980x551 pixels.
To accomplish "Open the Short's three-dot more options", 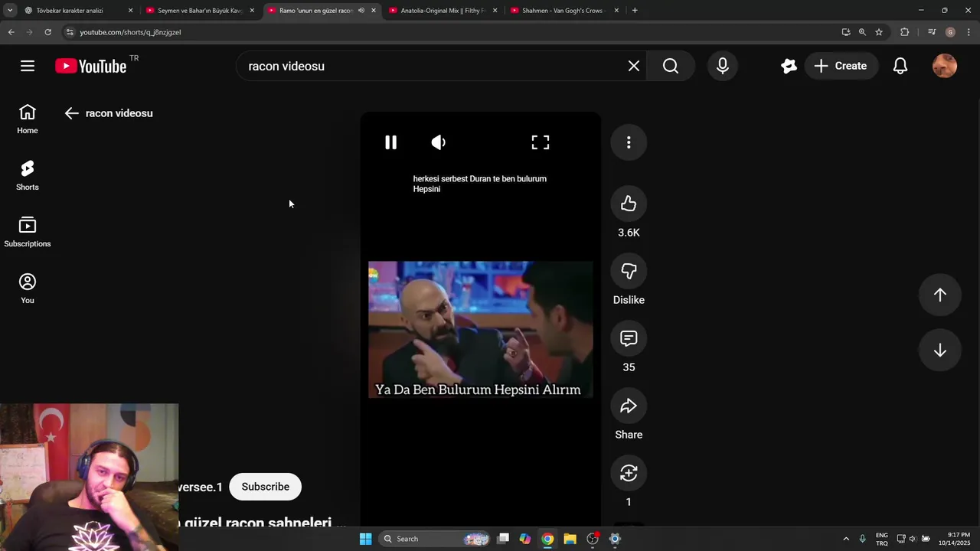I will [x=629, y=142].
